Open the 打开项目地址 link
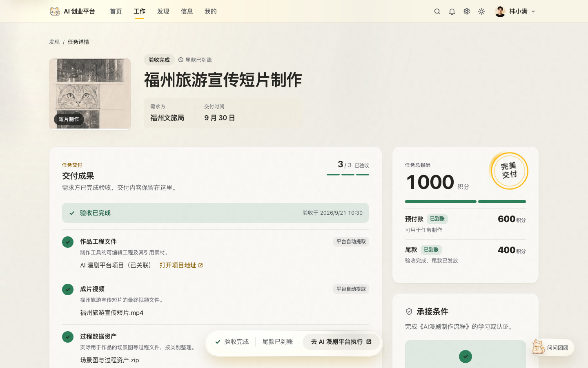Viewport: 588px width, 368px height. coord(181,265)
